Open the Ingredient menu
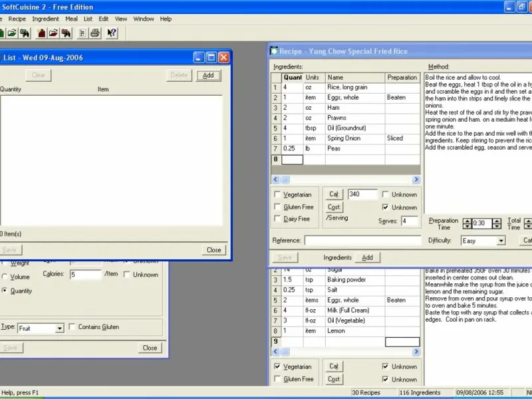 click(x=45, y=19)
